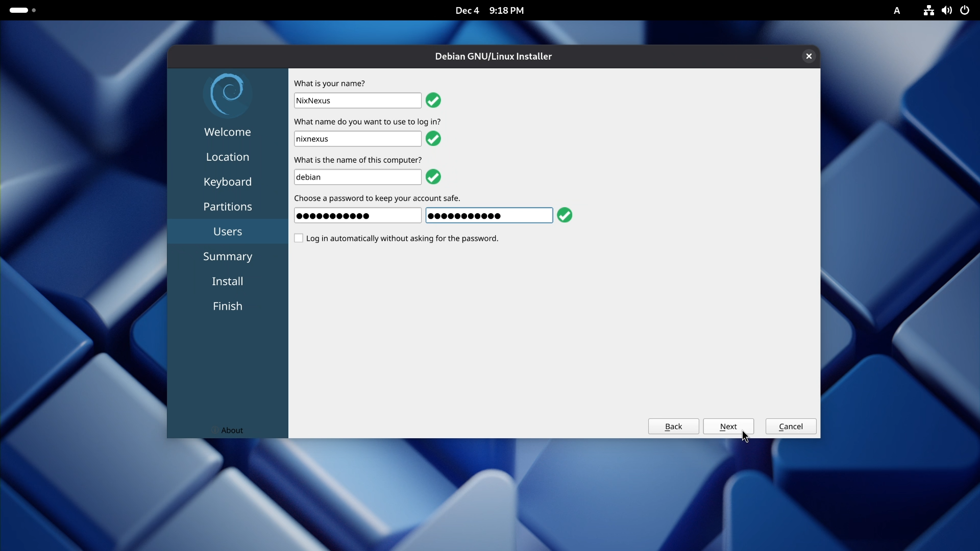Viewport: 980px width, 551px height.
Task: Enable log in automatically without asking for password
Action: pos(299,238)
